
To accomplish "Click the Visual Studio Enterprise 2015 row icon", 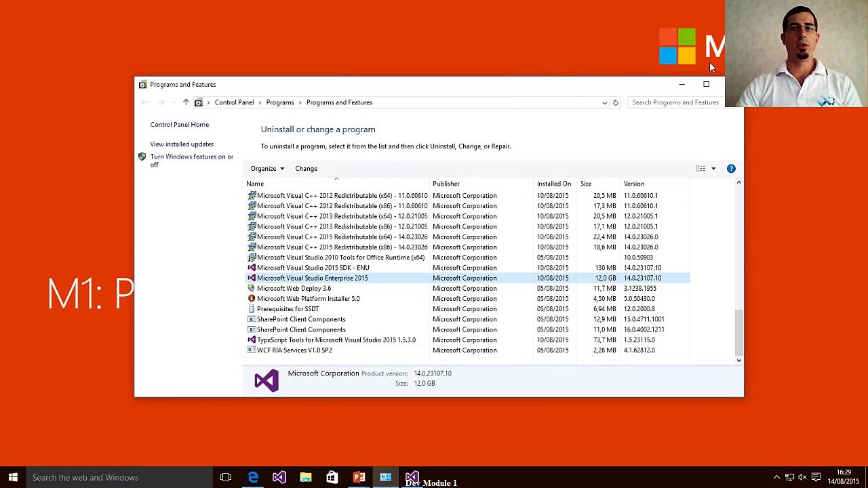I will point(252,278).
